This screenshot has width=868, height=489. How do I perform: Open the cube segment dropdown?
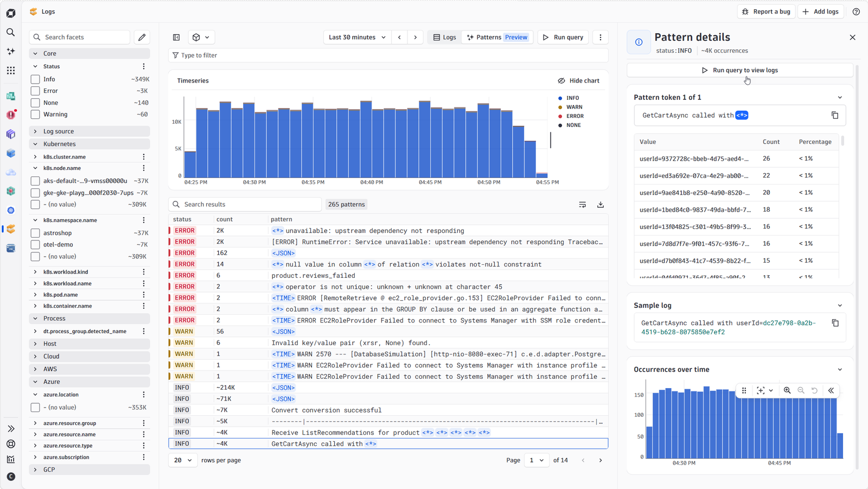pyautogui.click(x=201, y=37)
